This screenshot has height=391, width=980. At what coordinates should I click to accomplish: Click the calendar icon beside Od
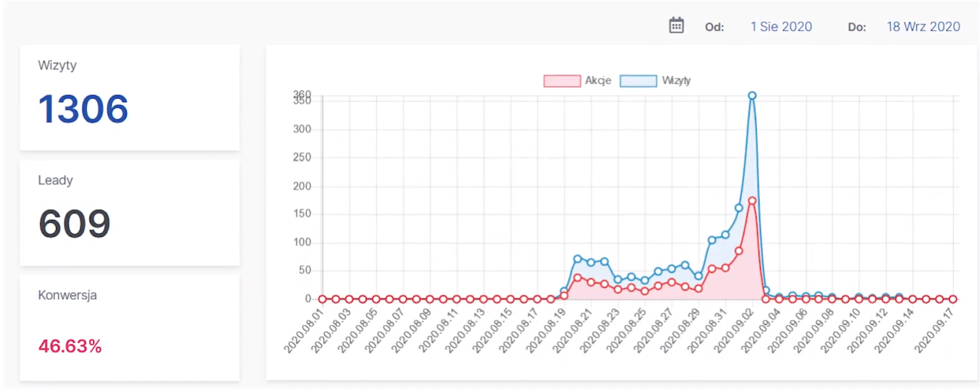(676, 26)
